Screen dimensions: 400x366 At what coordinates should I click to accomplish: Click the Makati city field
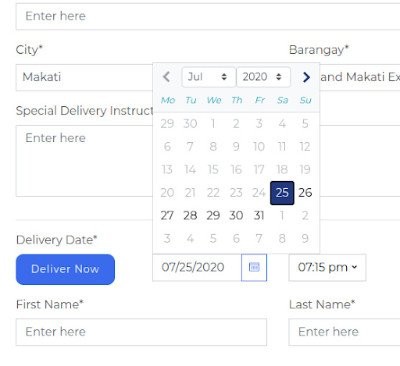[x=84, y=77]
